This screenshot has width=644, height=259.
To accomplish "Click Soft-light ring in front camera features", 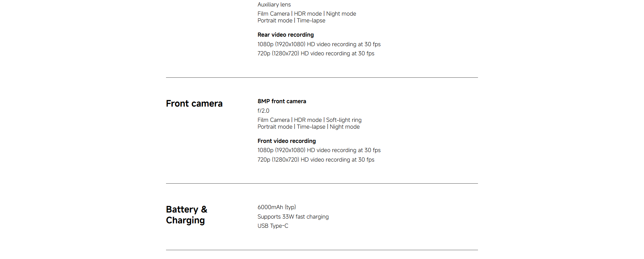I will (344, 120).
